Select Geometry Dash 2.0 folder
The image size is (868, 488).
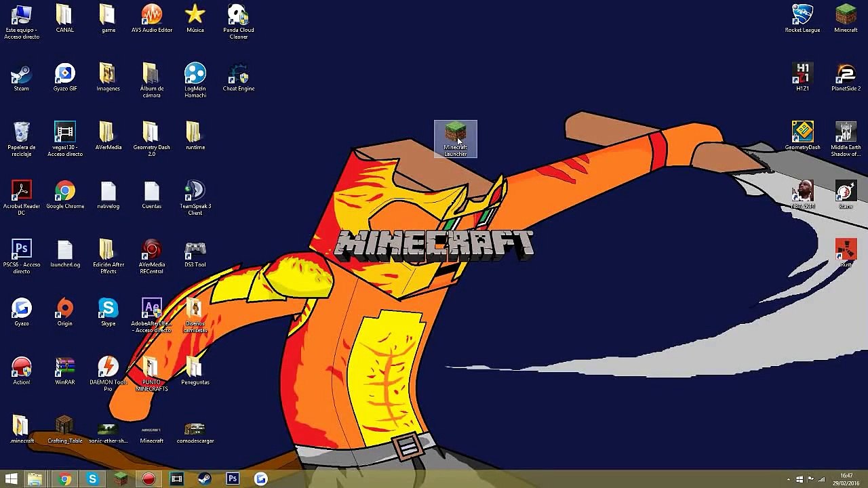(x=151, y=139)
